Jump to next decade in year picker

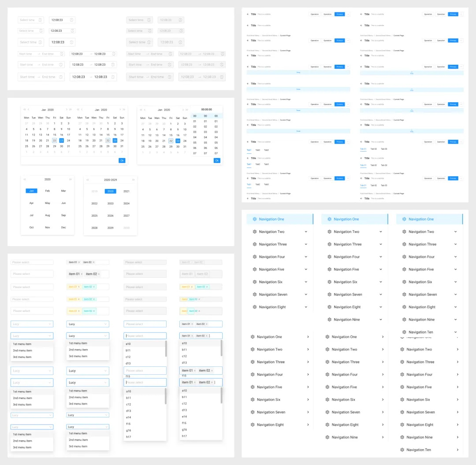[x=134, y=180]
